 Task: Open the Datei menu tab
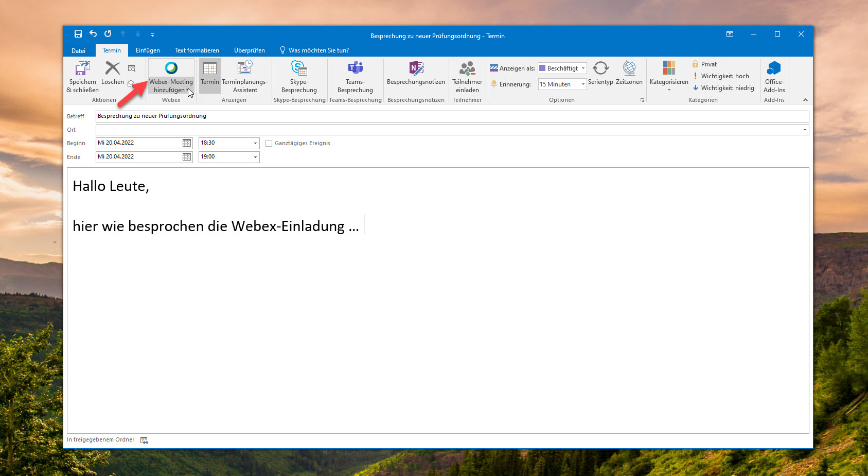[x=79, y=50]
